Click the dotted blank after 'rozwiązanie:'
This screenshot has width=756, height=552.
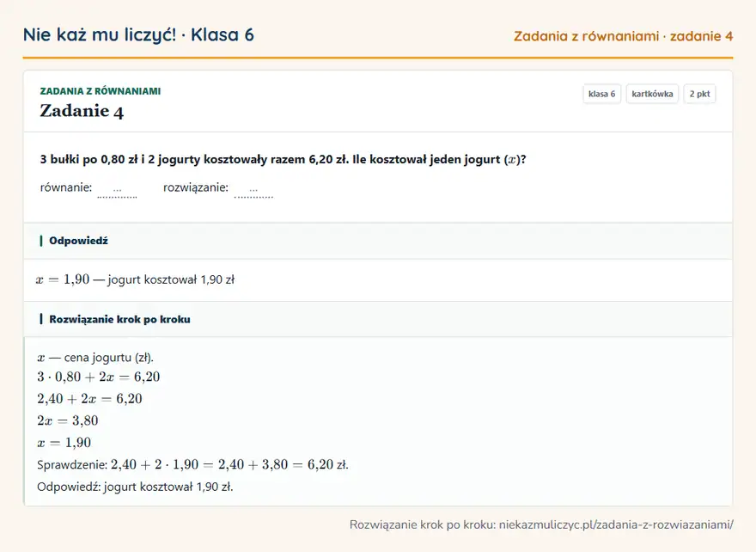click(x=253, y=190)
